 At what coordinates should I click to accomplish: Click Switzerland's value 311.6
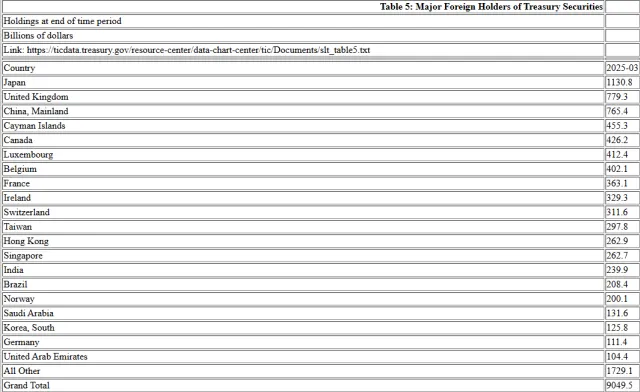click(x=617, y=212)
